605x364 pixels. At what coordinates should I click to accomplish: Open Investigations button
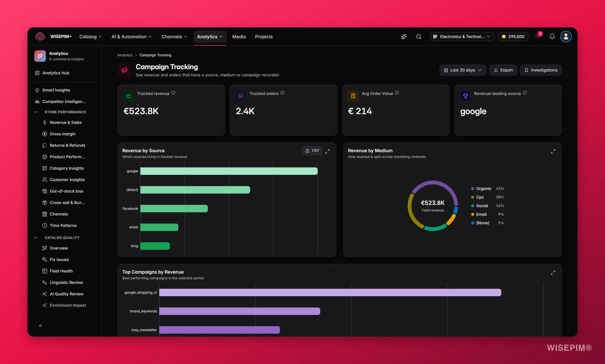tap(541, 70)
